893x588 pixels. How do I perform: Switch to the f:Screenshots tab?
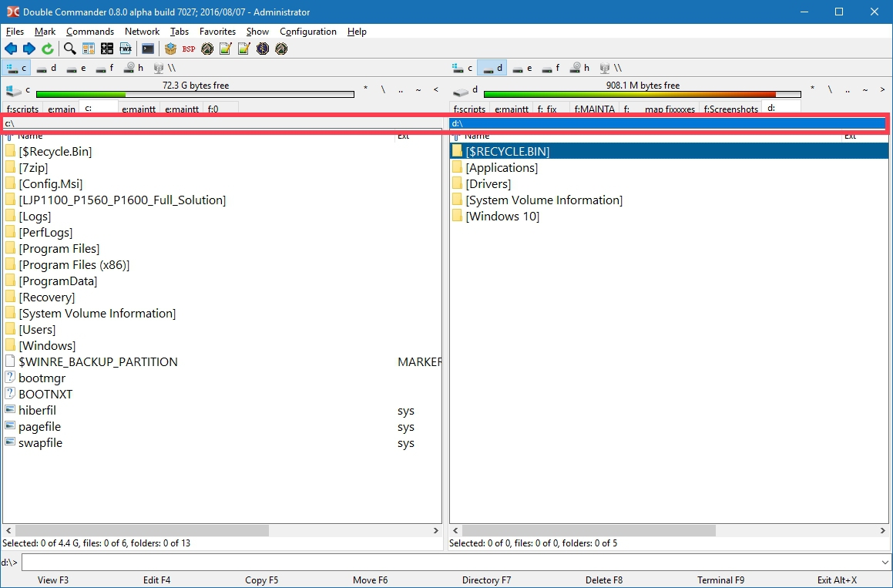click(730, 109)
